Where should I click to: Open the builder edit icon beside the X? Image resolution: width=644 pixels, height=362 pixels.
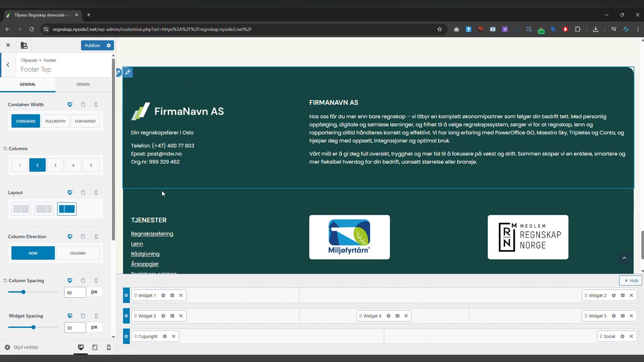(x=24, y=45)
